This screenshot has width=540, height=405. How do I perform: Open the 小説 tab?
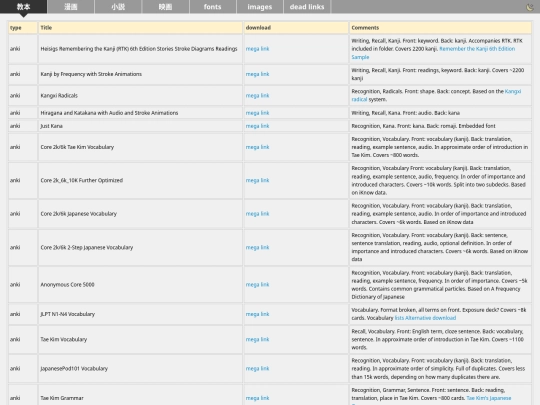(x=118, y=7)
